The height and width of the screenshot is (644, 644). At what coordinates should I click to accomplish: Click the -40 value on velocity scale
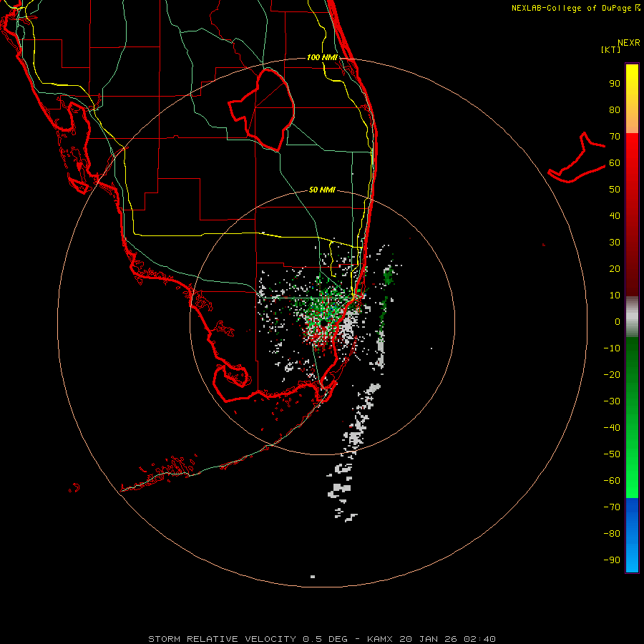612,428
